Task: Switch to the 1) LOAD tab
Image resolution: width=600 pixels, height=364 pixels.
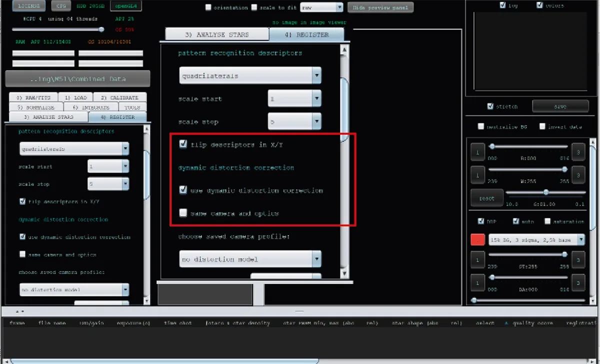Action: click(76, 97)
